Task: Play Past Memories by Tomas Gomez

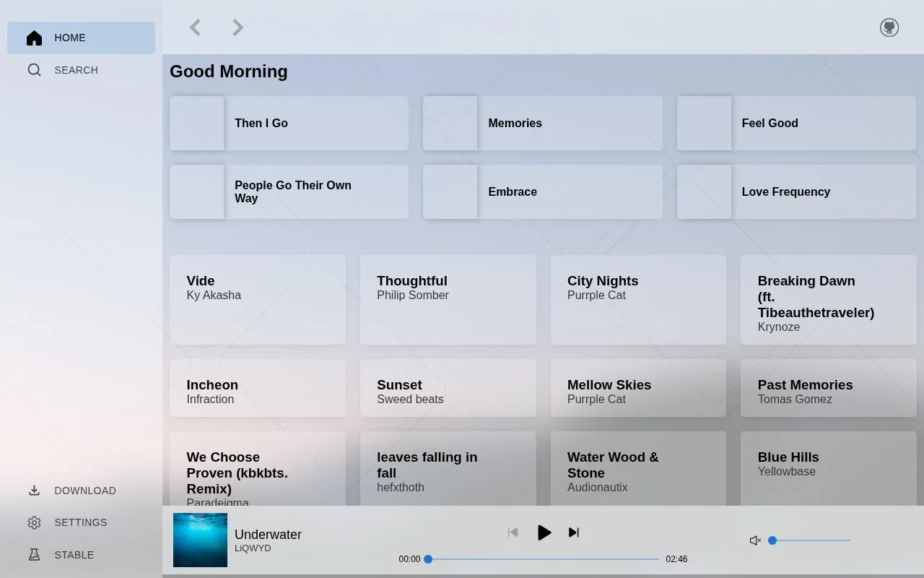Action: [x=829, y=388]
